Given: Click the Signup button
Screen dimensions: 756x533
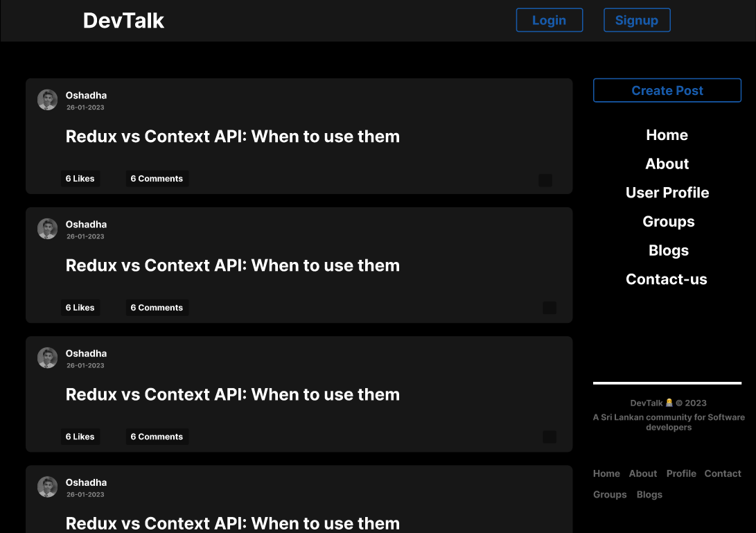Looking at the screenshot, I should pos(637,20).
